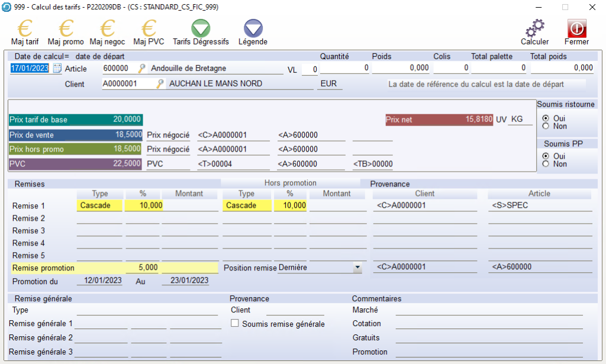Screen dimensions: 606x364
Task: Show the Légende panel
Action: click(x=253, y=28)
